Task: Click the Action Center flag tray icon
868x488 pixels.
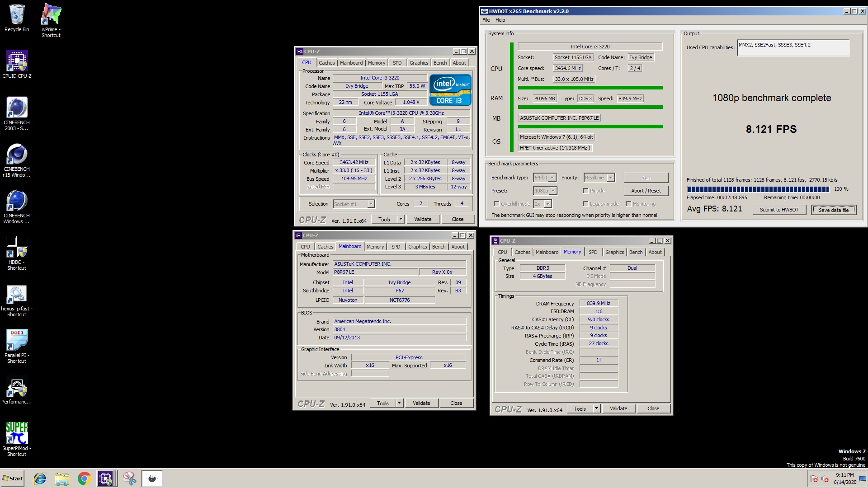Action: pyautogui.click(x=814, y=479)
